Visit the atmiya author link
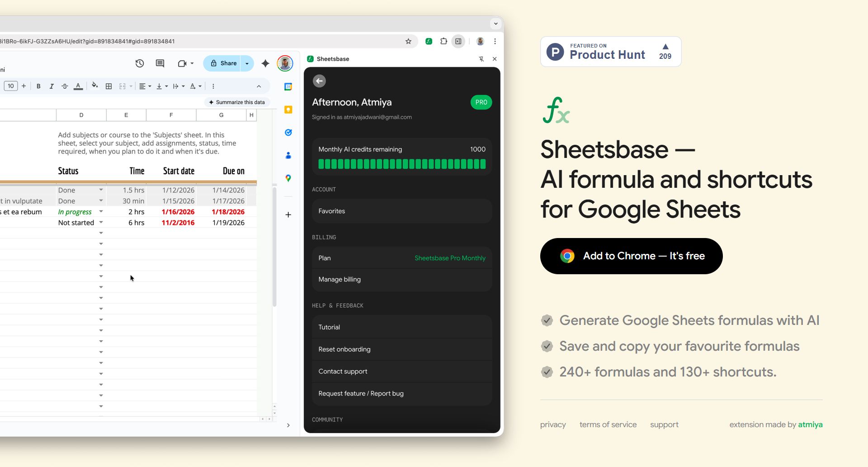This screenshot has height=467, width=868. [810, 424]
